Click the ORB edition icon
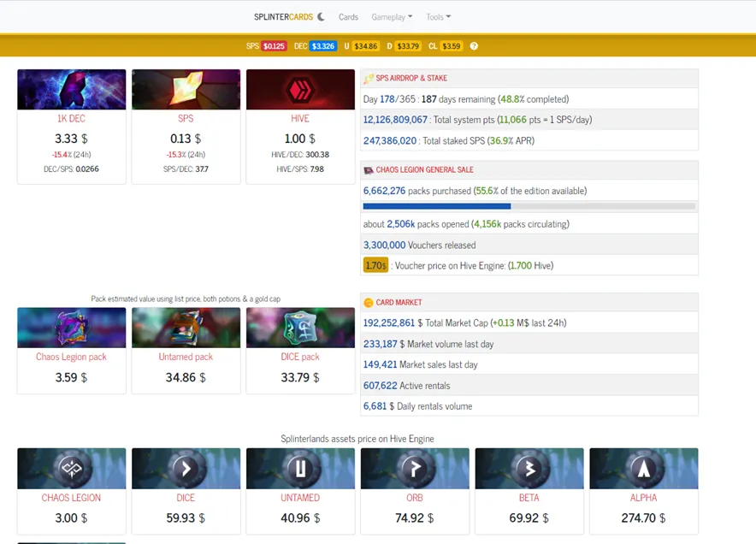The height and width of the screenshot is (544, 756). [x=415, y=468]
